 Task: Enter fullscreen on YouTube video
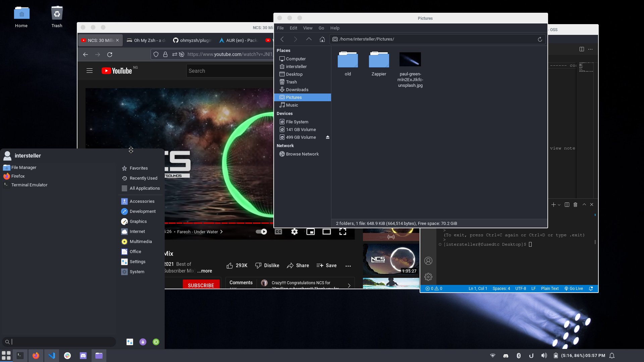click(343, 232)
